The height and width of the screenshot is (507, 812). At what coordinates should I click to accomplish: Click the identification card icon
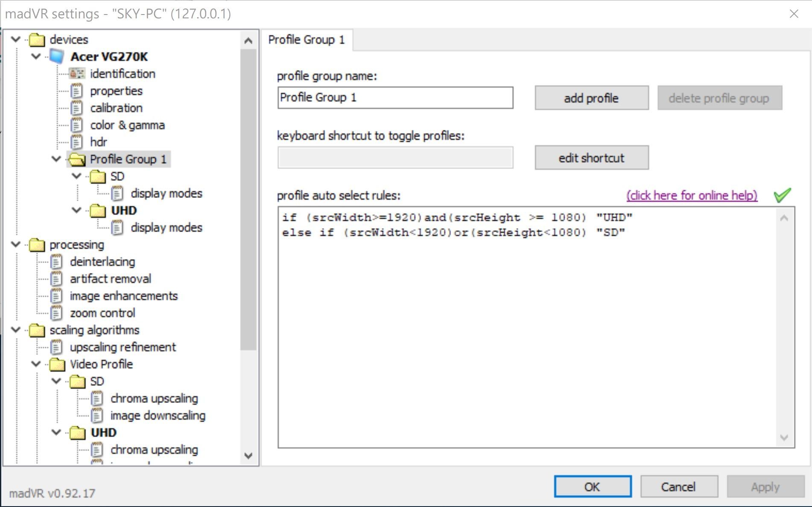[77, 73]
